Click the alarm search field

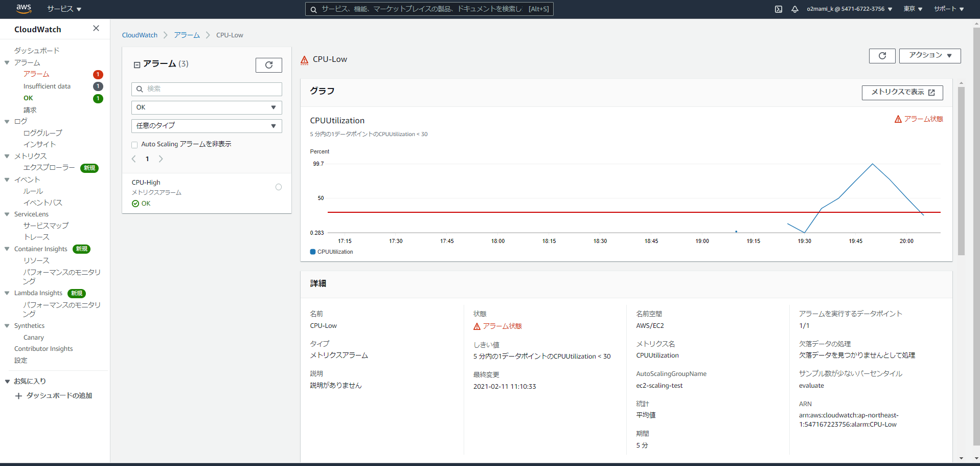coord(207,89)
